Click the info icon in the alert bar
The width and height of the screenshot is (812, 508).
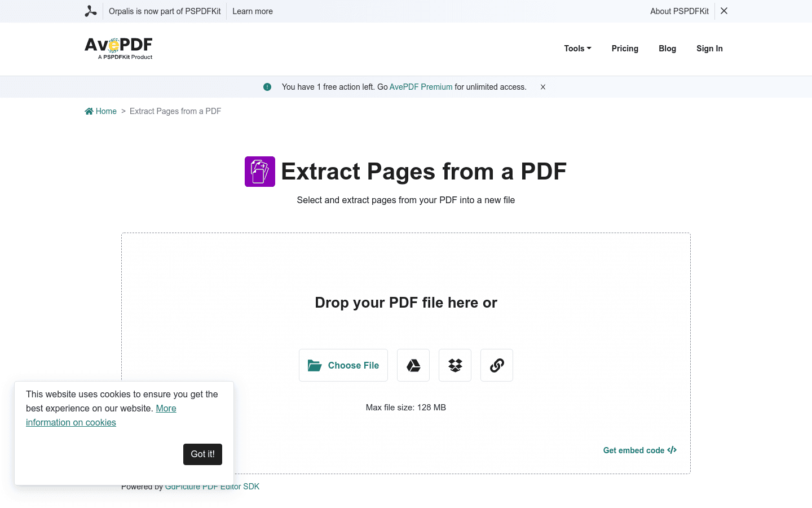[267, 87]
